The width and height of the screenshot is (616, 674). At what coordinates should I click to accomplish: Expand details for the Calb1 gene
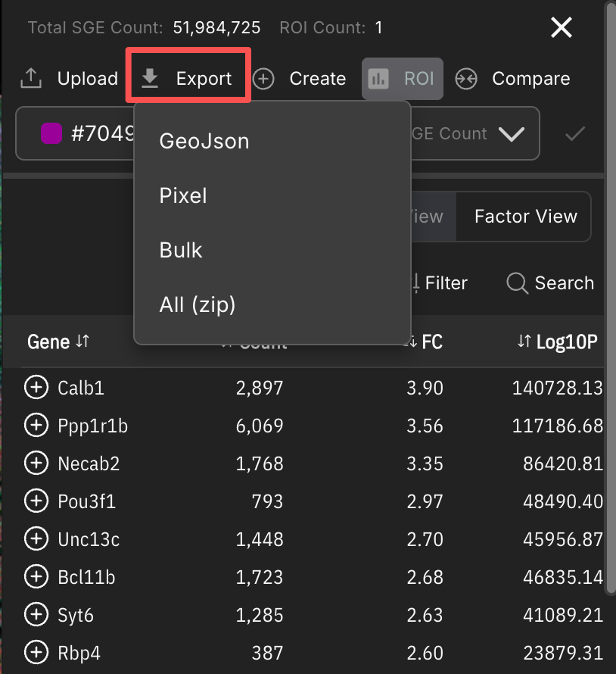point(36,387)
